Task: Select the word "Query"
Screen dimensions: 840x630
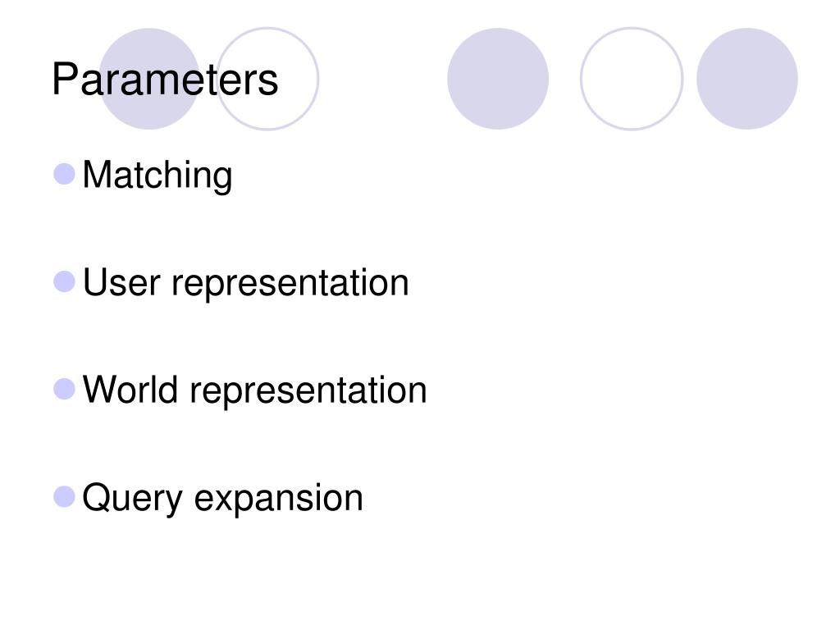Action: (x=132, y=500)
